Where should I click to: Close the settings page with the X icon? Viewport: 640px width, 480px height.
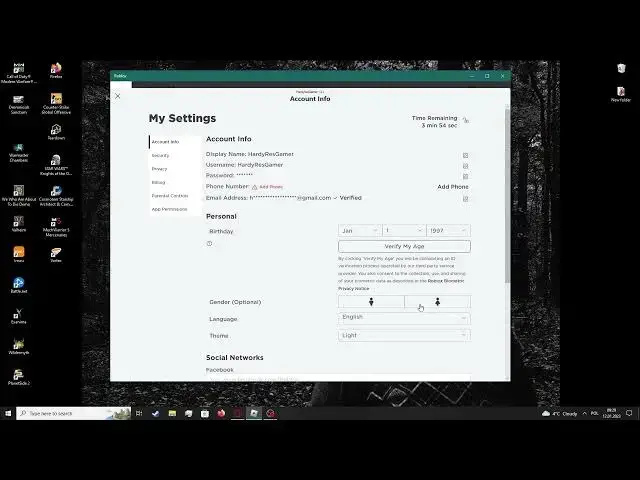click(118, 96)
